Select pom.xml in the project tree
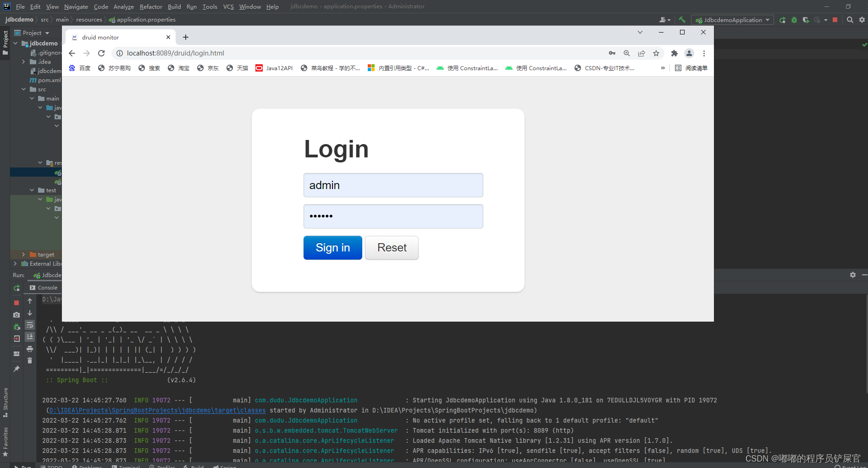Viewport: 868px width, 468px height. point(45,80)
